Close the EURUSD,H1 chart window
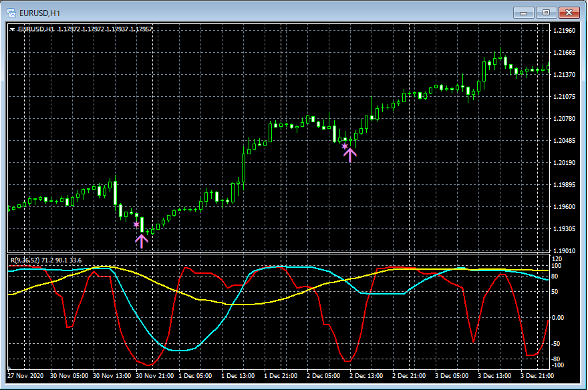 pos(569,13)
